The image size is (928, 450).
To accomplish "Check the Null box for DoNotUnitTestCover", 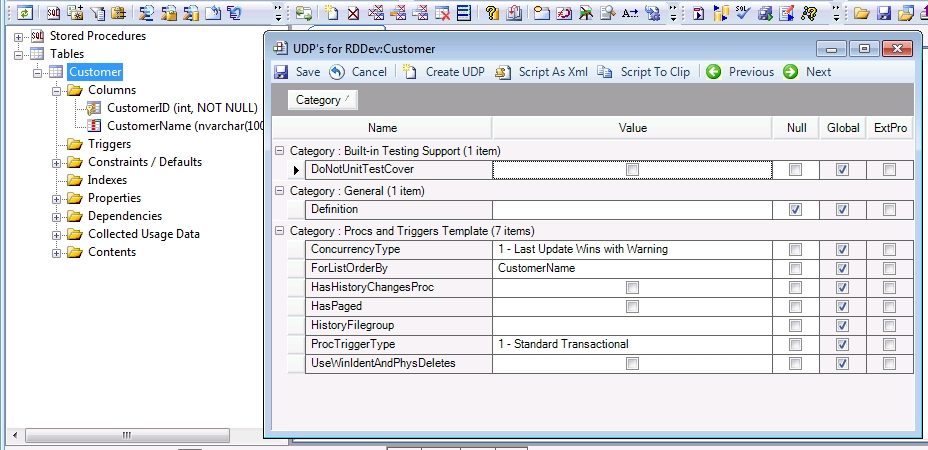I will (795, 170).
